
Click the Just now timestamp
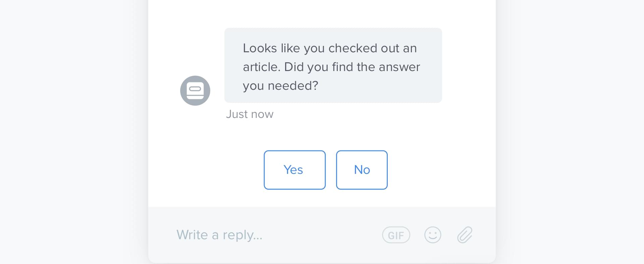coord(250,114)
